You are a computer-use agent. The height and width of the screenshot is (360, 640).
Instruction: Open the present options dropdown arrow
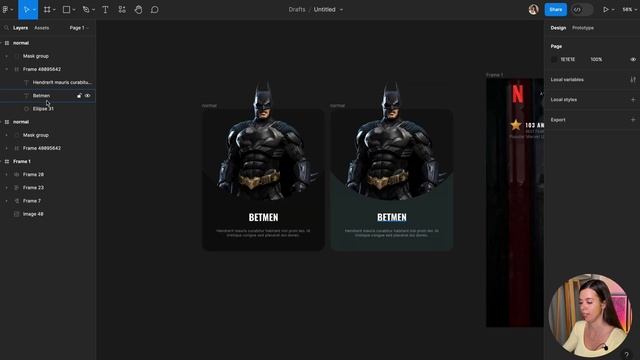[x=613, y=10]
